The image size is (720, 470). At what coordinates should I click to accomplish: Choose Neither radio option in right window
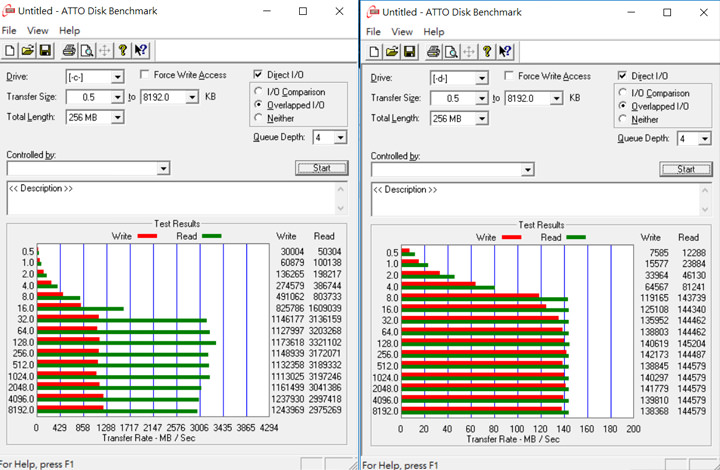(x=623, y=119)
